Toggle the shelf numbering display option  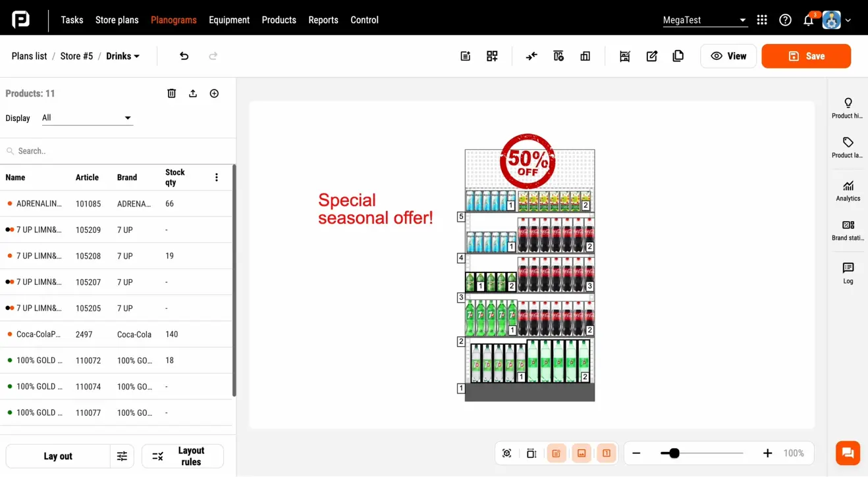tap(607, 453)
